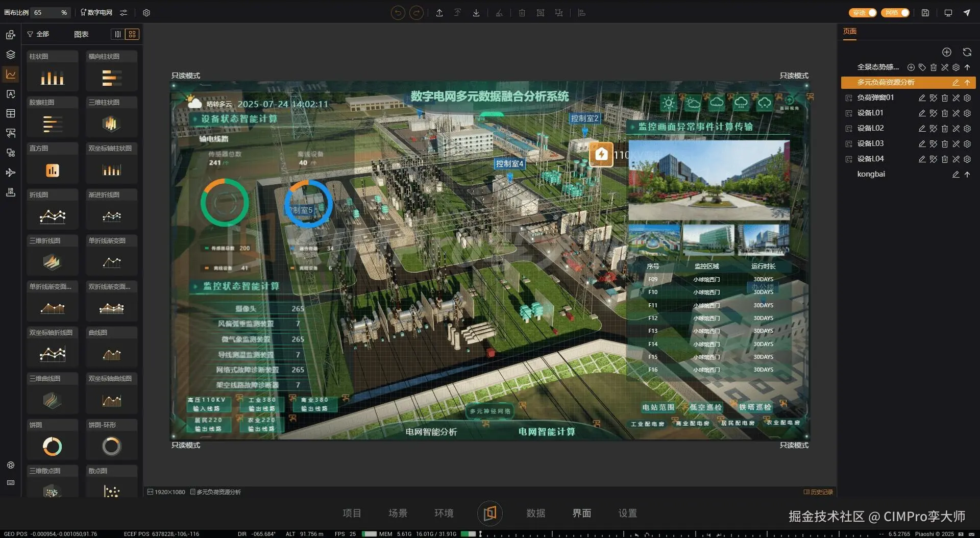The image size is (980, 538).
Task: Select the kongbai page item
Action: click(871, 175)
